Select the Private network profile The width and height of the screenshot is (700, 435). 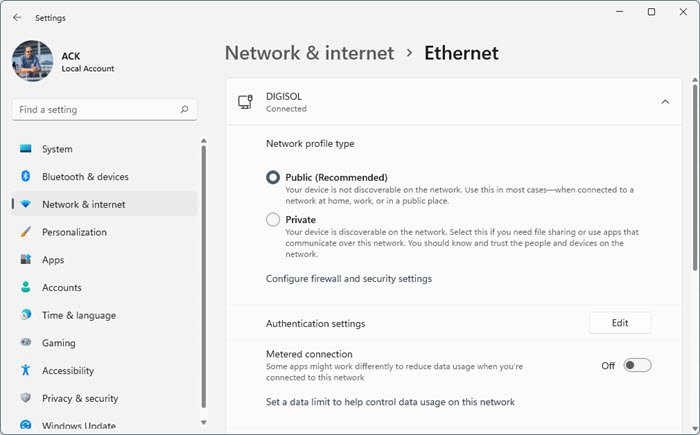(273, 220)
